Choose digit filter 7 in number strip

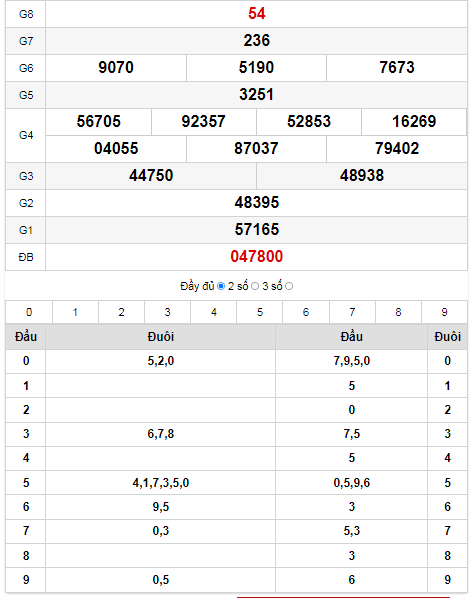tap(352, 312)
